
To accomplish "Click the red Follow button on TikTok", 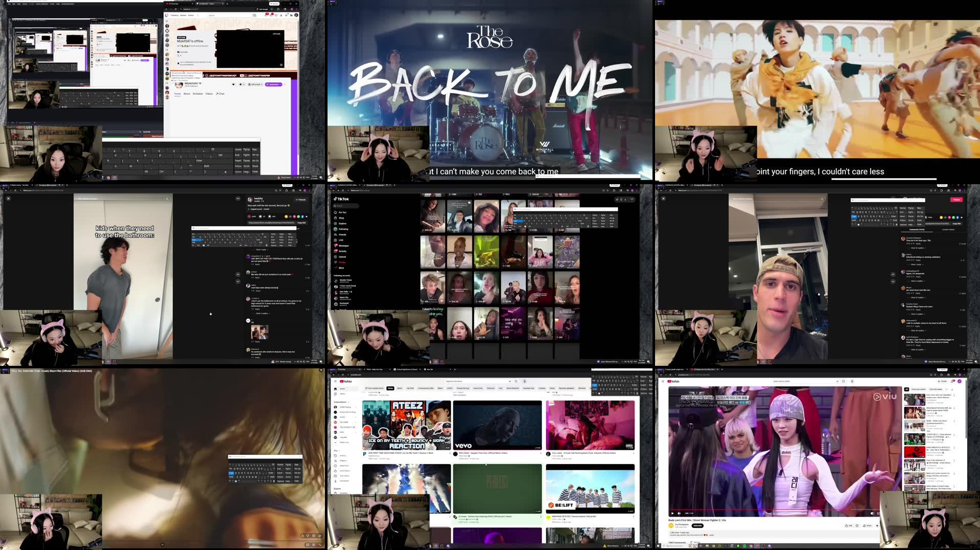I will pyautogui.click(x=956, y=200).
